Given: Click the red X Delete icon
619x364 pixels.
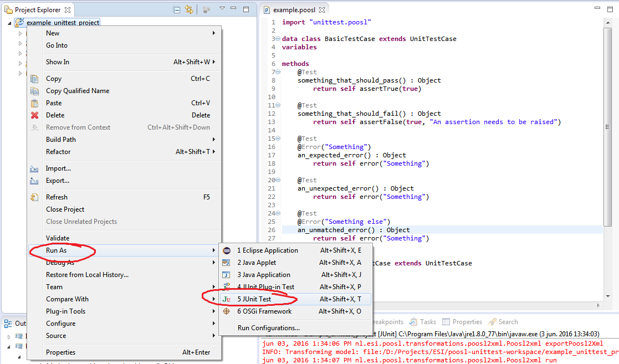Looking at the screenshot, I should (x=35, y=115).
